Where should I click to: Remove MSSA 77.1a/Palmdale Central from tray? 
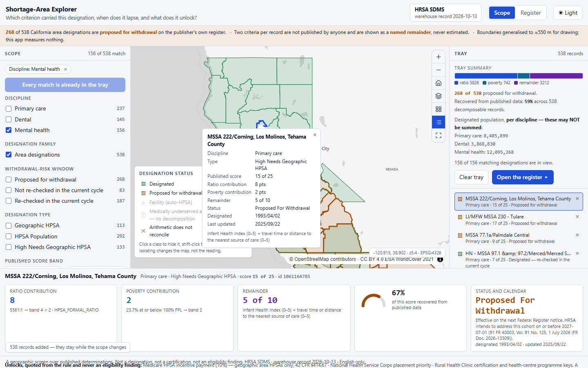tap(577, 235)
